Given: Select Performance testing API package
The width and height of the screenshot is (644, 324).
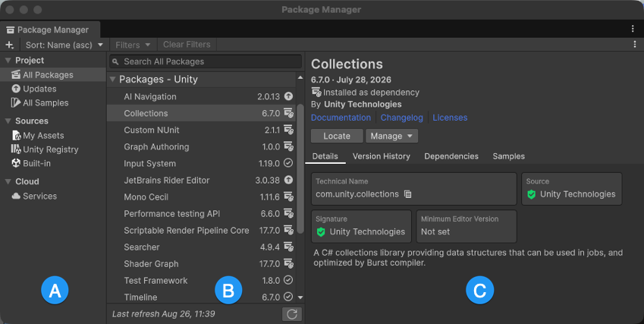Looking at the screenshot, I should click(x=201, y=213).
